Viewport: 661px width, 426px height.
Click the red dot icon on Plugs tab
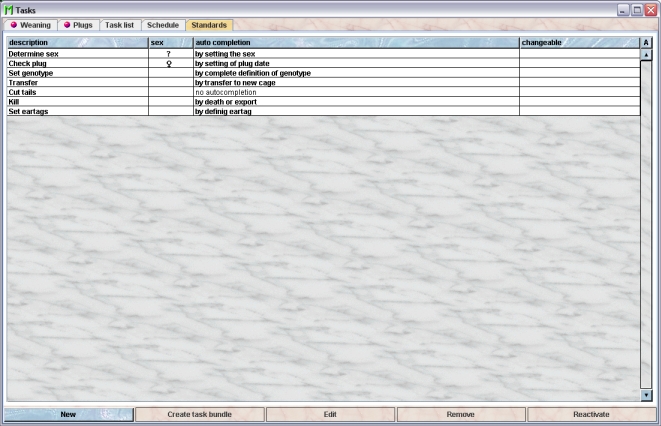click(66, 24)
